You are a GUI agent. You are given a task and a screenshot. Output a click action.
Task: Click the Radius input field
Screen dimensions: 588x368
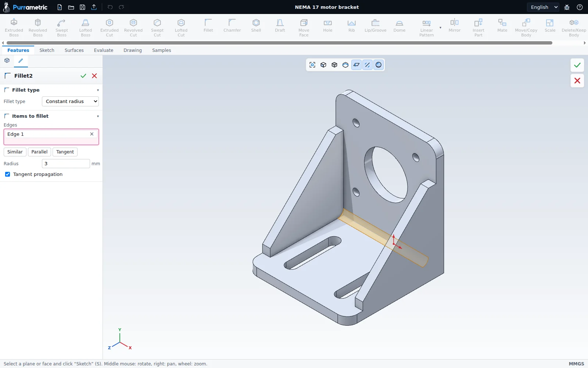[66, 164]
